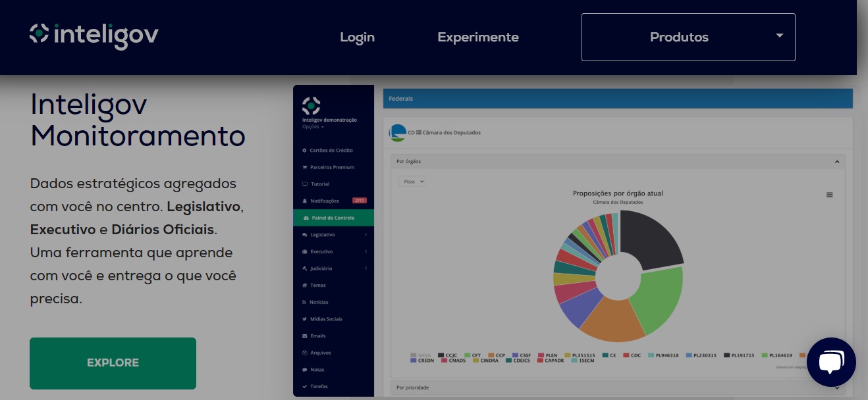Select Painel de Controle in sidebar

(x=333, y=218)
